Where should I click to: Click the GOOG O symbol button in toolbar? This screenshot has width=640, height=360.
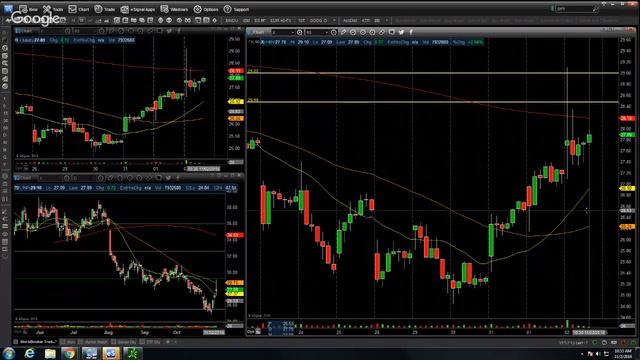point(318,20)
